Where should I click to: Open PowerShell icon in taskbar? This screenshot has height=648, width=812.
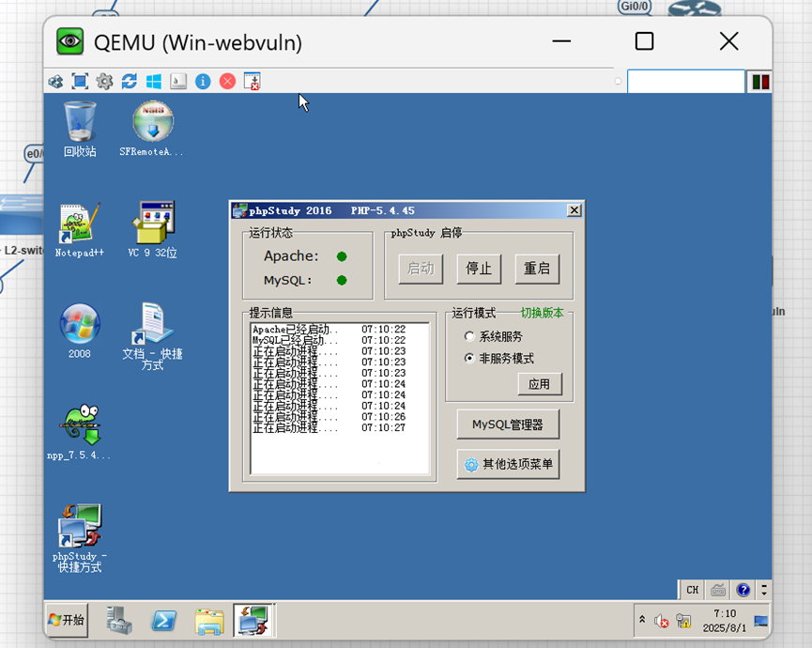click(164, 621)
